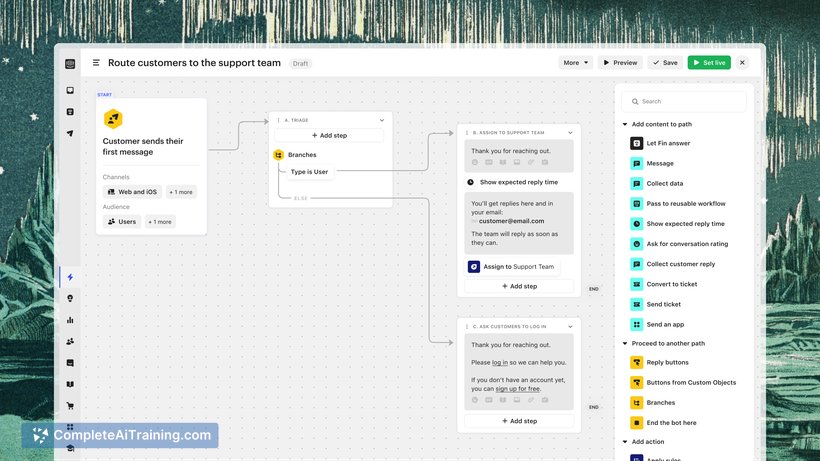Click the Save button

pyautogui.click(x=665, y=63)
